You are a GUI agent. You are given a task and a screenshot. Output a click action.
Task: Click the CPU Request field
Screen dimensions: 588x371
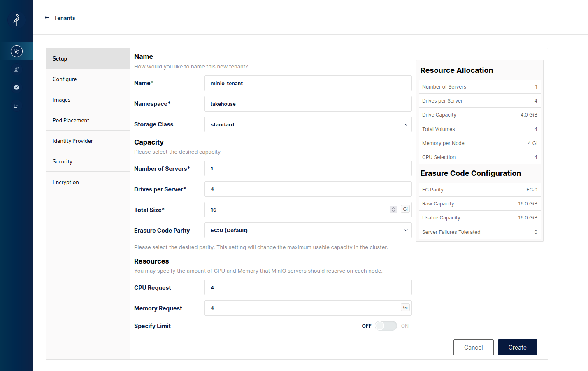(308, 287)
